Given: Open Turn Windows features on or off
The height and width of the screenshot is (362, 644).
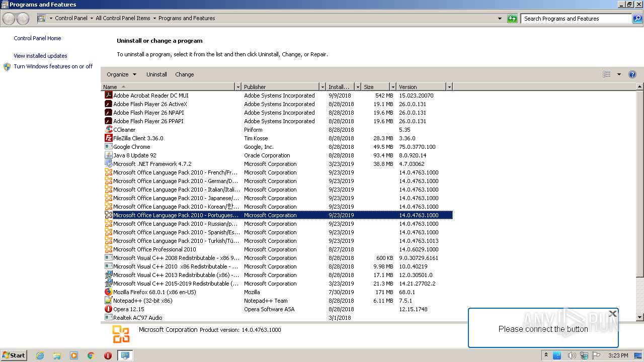Looking at the screenshot, I should click(x=53, y=66).
